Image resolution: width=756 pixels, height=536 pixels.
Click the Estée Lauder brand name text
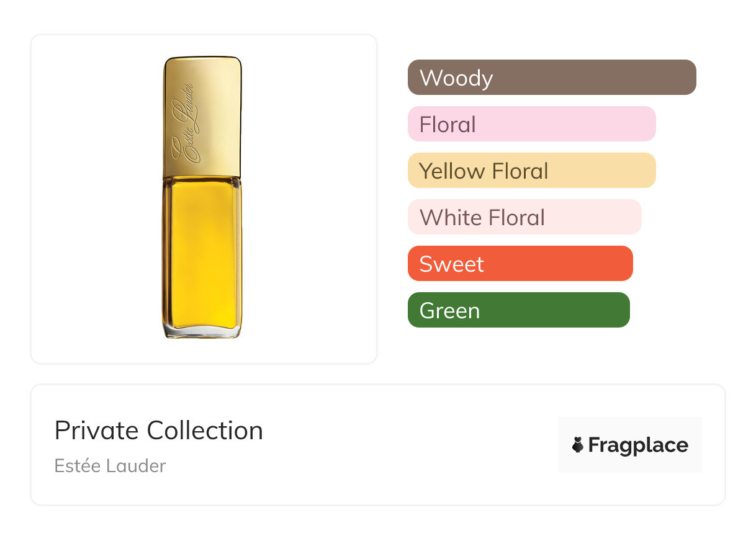point(110,465)
